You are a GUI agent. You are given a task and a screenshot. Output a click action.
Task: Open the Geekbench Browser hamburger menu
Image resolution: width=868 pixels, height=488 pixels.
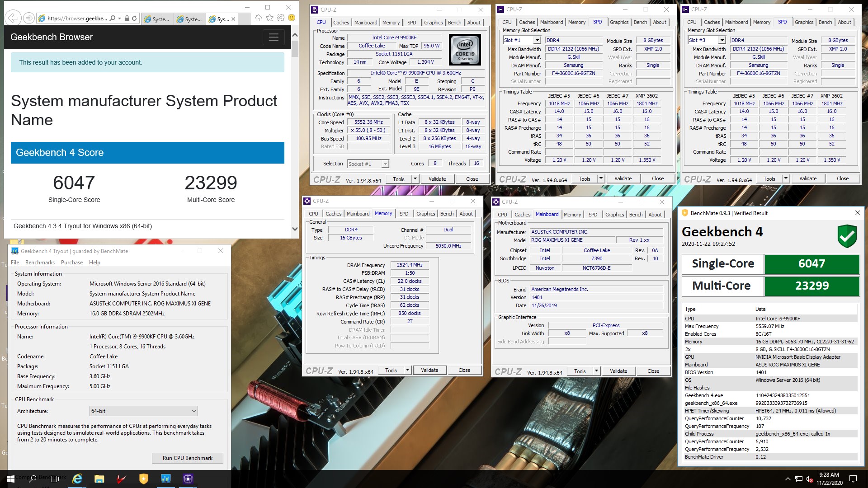click(x=274, y=37)
